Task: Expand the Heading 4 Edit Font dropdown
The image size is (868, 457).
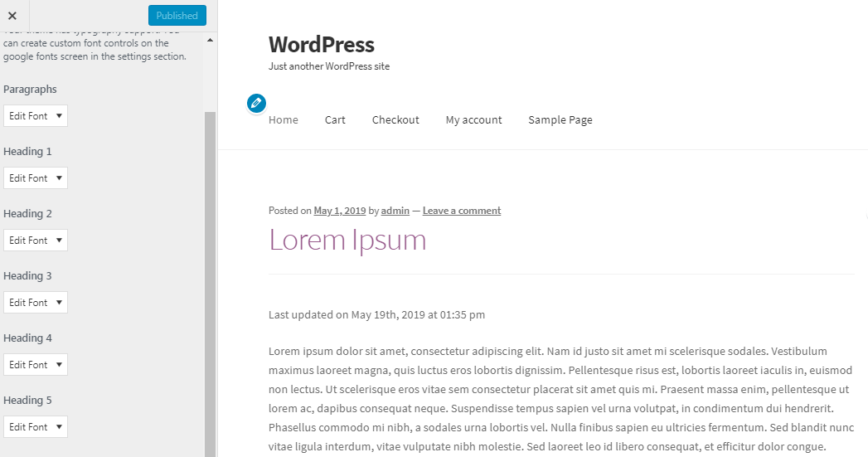Action: [36, 364]
